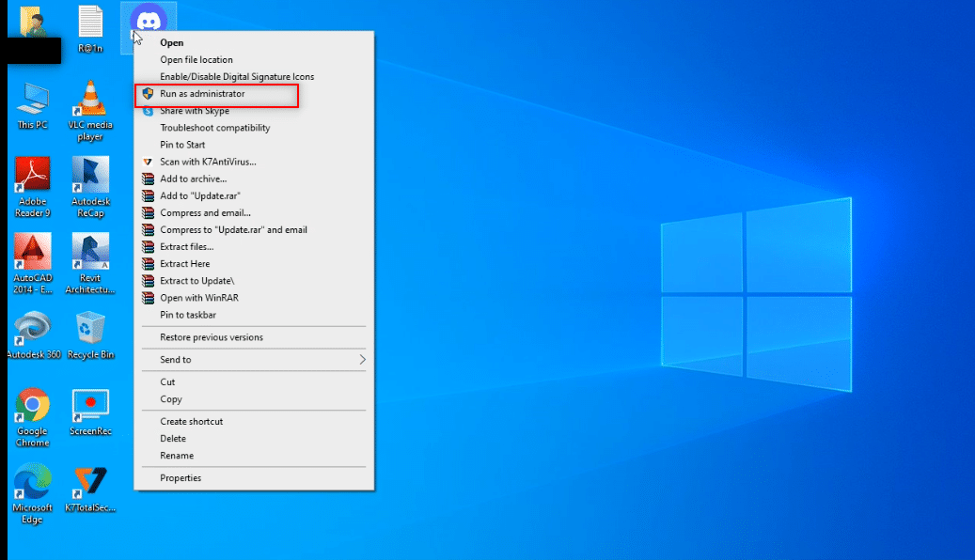This screenshot has width=975, height=560.
Task: Choose Extract Here
Action: 254,263
